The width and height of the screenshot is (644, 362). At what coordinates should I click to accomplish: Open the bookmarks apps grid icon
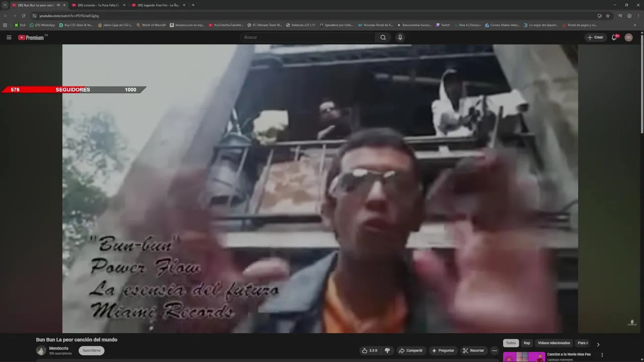pos(5,25)
